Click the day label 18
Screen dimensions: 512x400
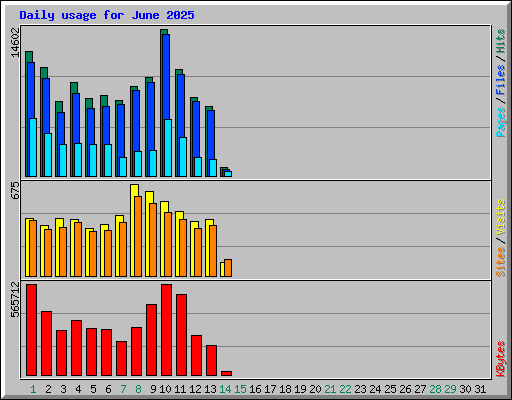coord(285,389)
